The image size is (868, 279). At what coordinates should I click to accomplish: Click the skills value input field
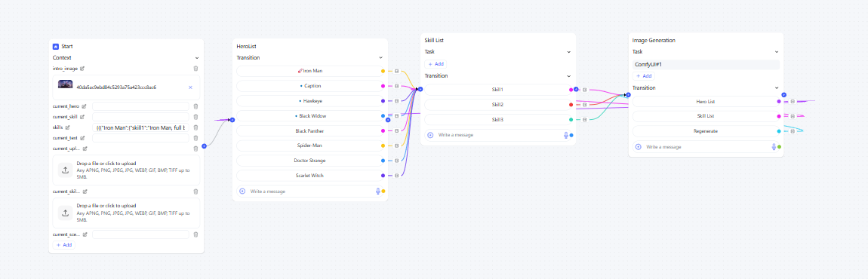[140, 127]
